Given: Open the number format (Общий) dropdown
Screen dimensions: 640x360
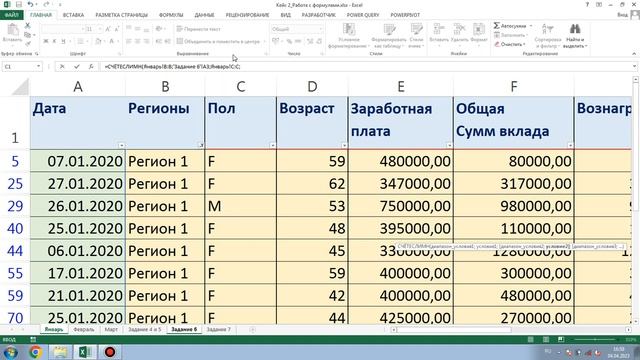Looking at the screenshot, I should click(x=321, y=29).
